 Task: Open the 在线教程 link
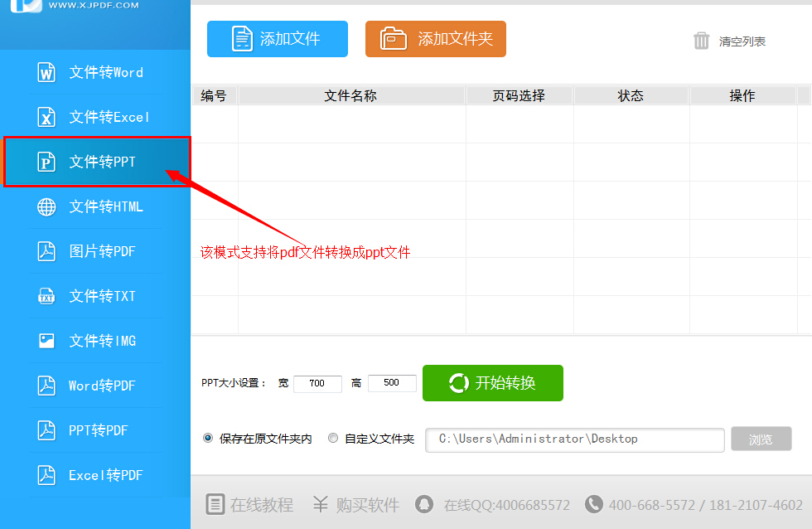pos(249,505)
